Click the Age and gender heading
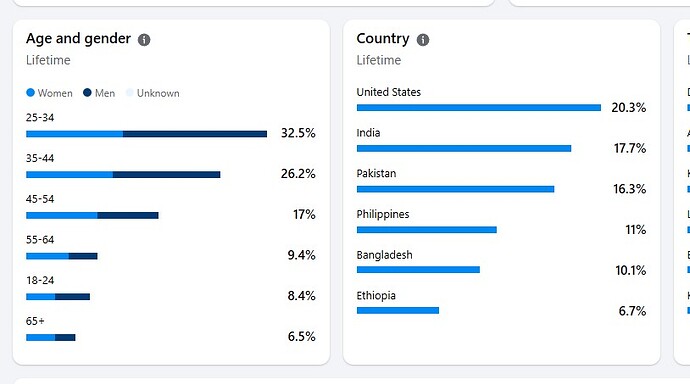690x384 pixels. click(78, 39)
